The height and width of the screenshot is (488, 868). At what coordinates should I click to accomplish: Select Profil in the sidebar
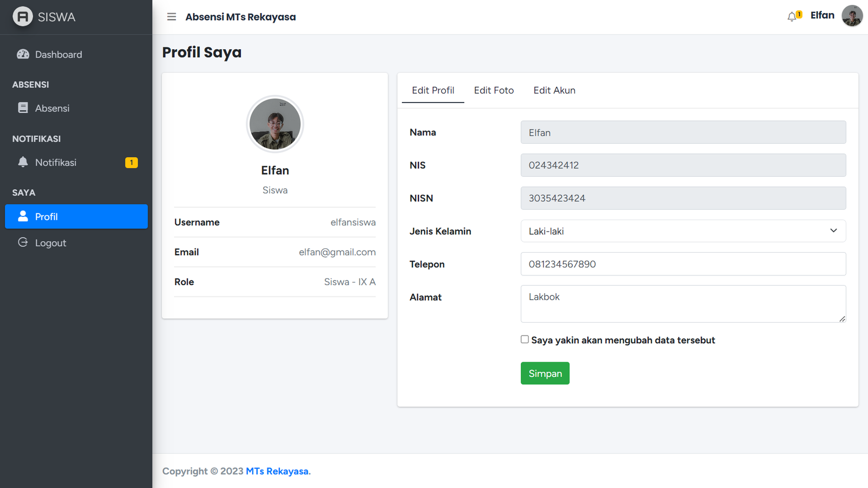coord(76,216)
